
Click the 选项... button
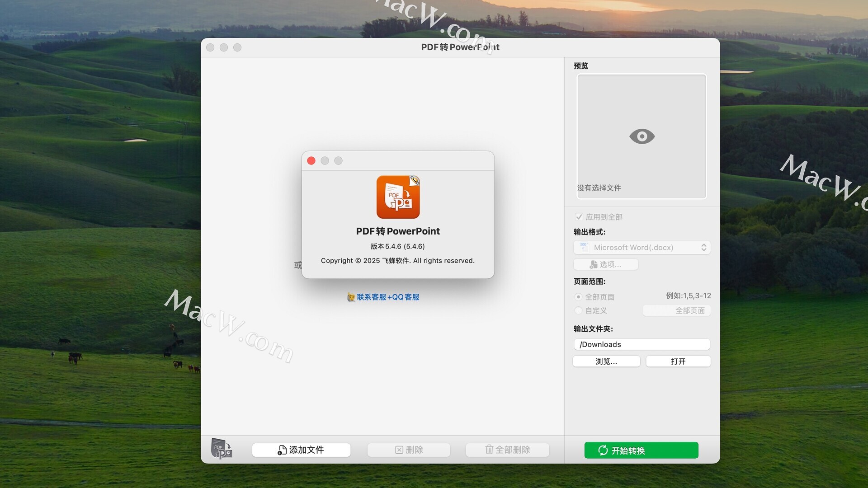[605, 264]
